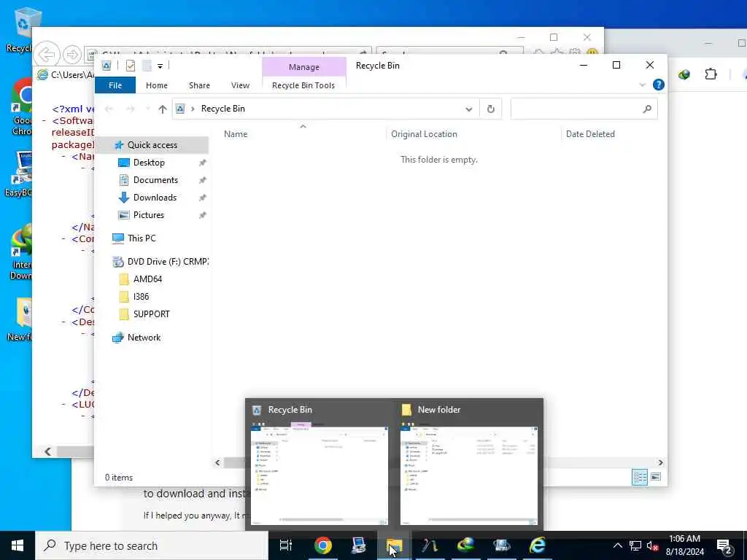Unpin Downloads using its pin icon
This screenshot has height=560, width=747.
(203, 198)
